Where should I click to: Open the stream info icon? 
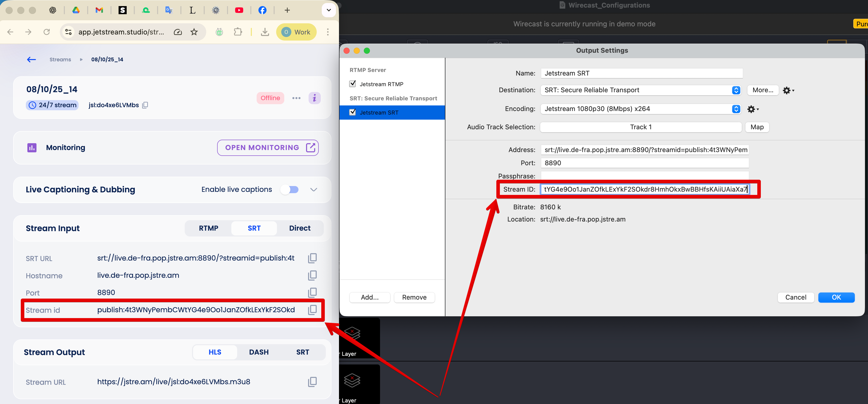[314, 98]
